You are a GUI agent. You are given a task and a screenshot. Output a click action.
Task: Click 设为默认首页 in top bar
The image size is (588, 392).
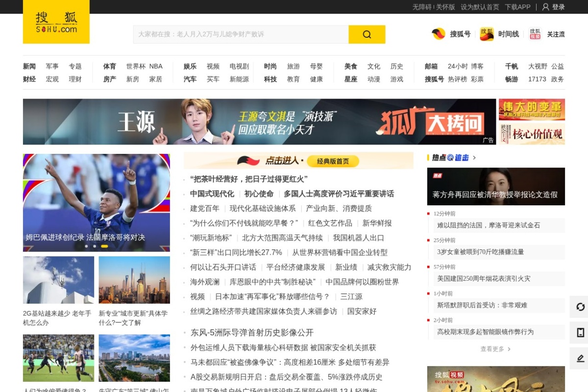click(480, 7)
